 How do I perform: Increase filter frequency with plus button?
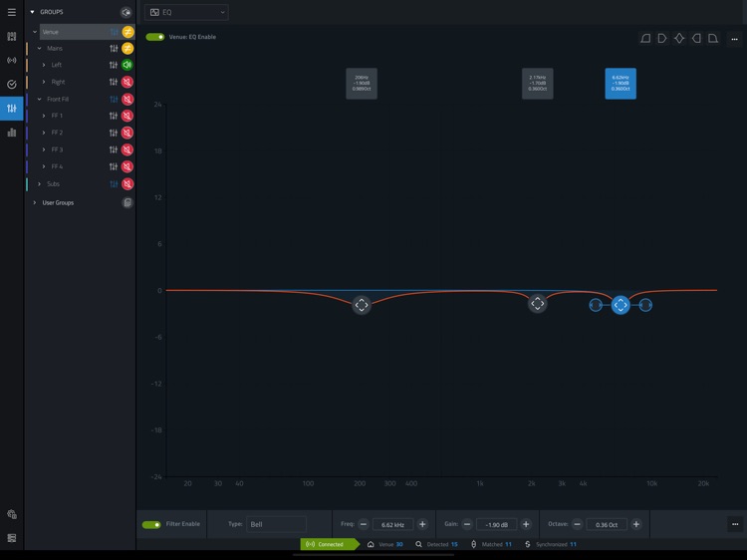pyautogui.click(x=422, y=524)
